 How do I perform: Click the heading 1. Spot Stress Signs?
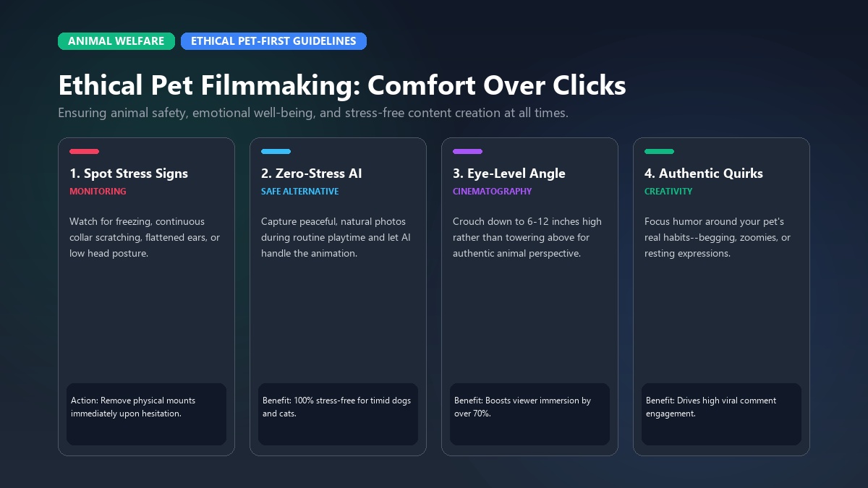tap(129, 174)
